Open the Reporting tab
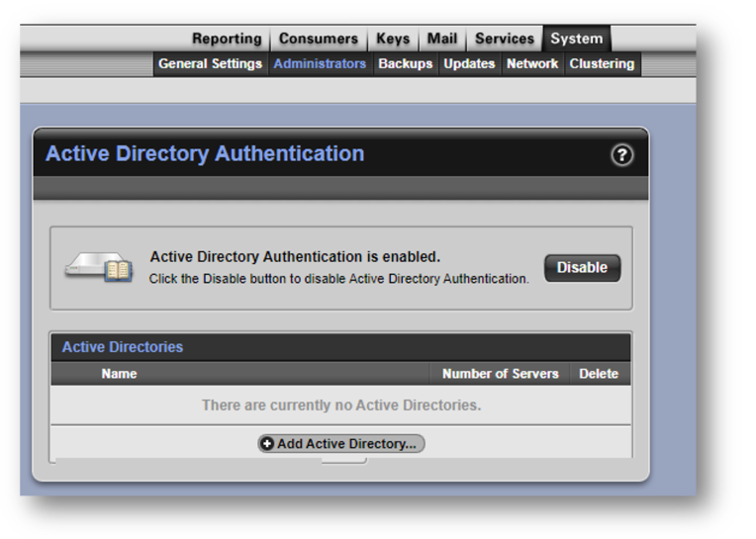 coord(227,39)
